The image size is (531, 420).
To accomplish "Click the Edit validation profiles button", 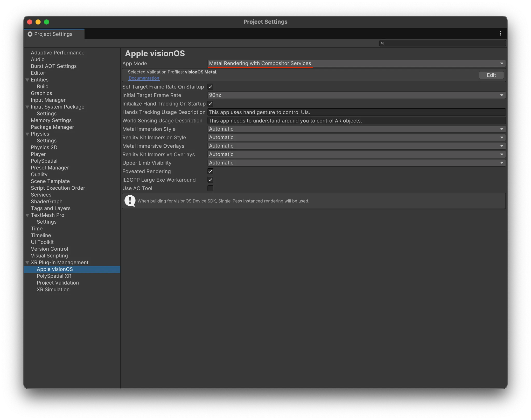I will [x=491, y=75].
